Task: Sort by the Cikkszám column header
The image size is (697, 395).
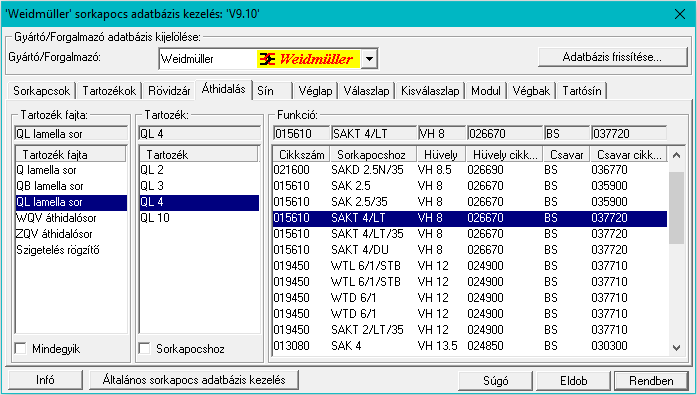Action: [x=301, y=155]
